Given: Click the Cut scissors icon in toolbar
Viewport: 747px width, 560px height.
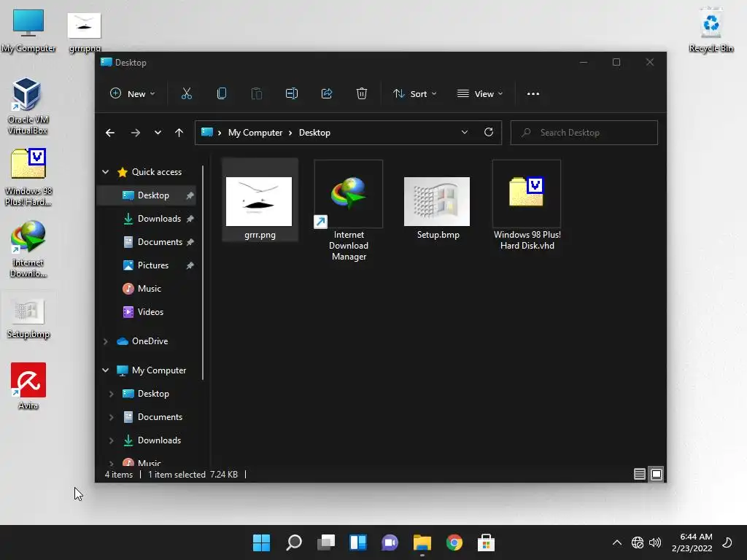Looking at the screenshot, I should click(x=186, y=94).
